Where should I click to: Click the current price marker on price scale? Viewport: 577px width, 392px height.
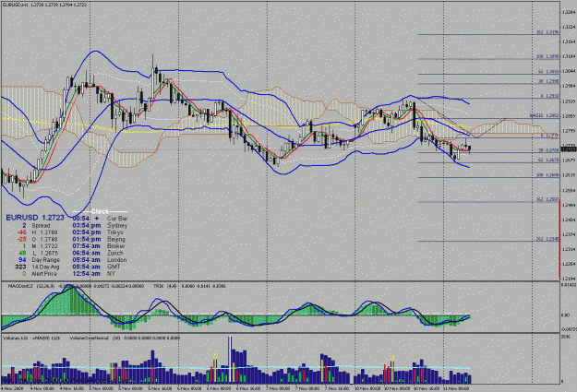(x=568, y=149)
